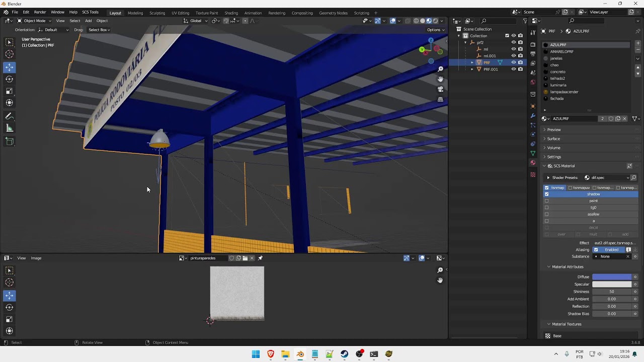Image resolution: width=644 pixels, height=362 pixels.
Task: Open the Drag Select Box dropdown
Action: tap(99, 30)
